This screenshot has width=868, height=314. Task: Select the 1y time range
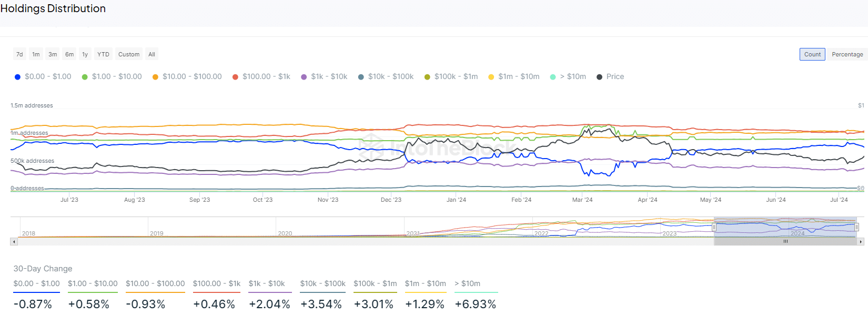point(85,54)
